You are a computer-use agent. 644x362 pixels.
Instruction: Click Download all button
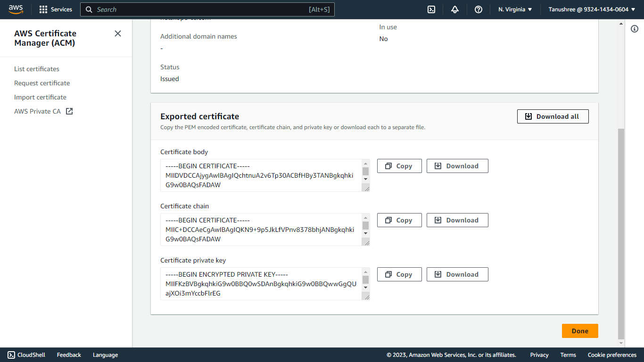pos(553,116)
